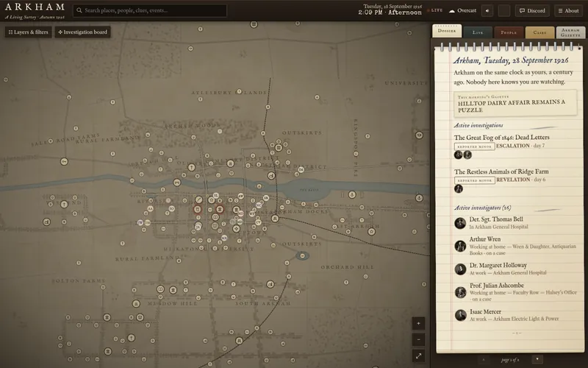Toggle fullscreen map with expand arrows button
Screen dimensions: 588x368
coord(418,356)
